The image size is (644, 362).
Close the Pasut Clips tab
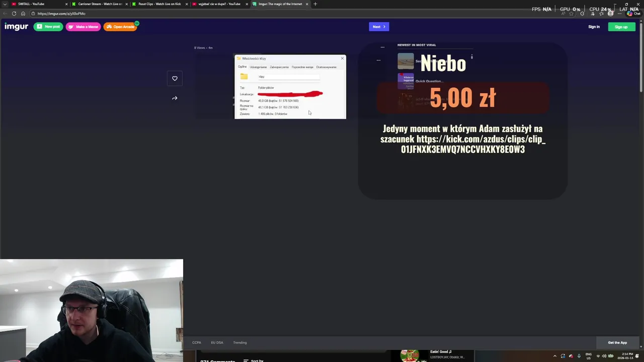(x=187, y=4)
